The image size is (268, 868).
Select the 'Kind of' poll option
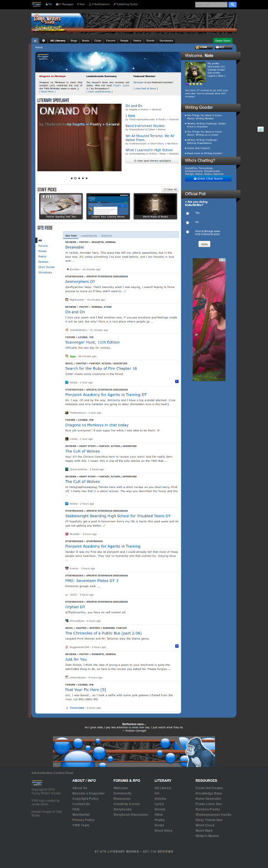coord(188,232)
